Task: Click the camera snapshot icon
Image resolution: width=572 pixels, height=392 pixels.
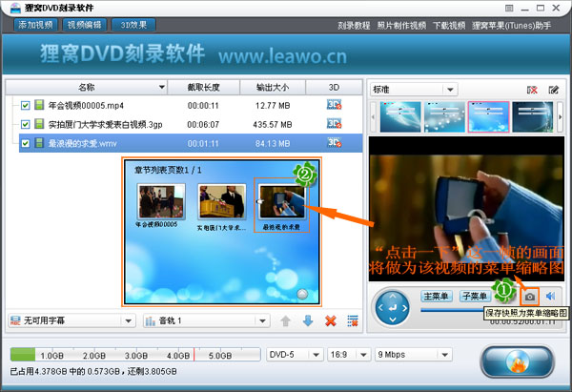Action: click(x=530, y=297)
